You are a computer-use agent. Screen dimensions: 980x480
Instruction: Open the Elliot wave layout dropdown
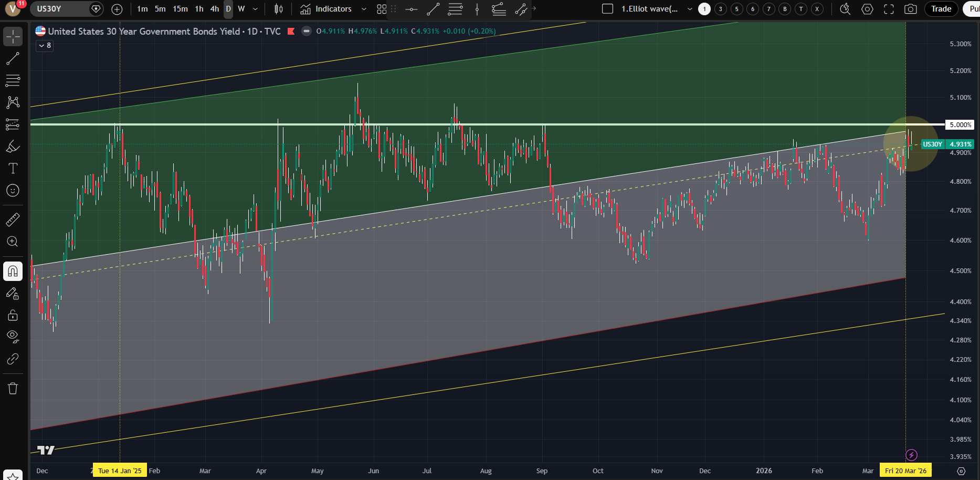[x=689, y=9]
